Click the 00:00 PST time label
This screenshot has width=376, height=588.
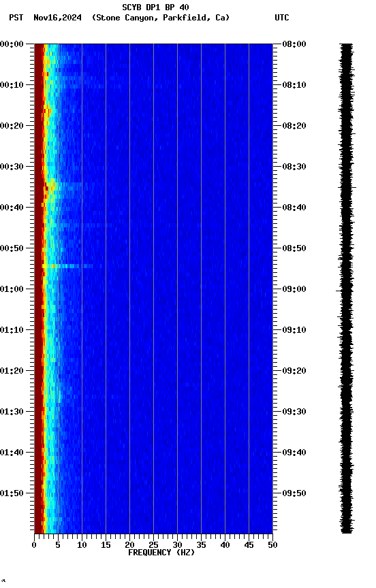12,44
